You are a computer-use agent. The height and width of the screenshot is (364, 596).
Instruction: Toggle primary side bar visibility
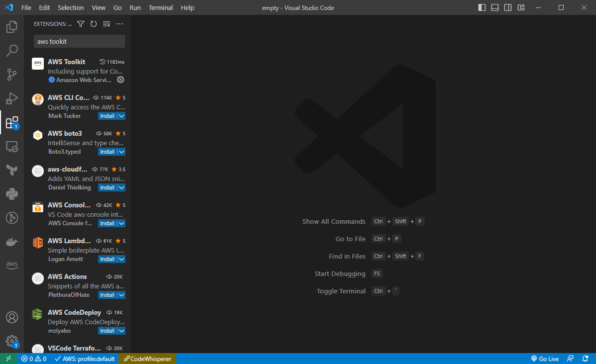coord(481,7)
